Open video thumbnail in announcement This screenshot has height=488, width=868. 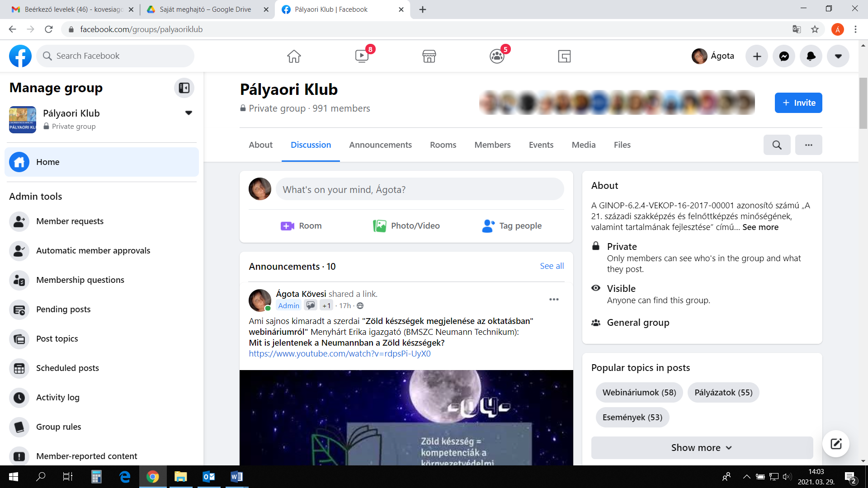pyautogui.click(x=406, y=418)
